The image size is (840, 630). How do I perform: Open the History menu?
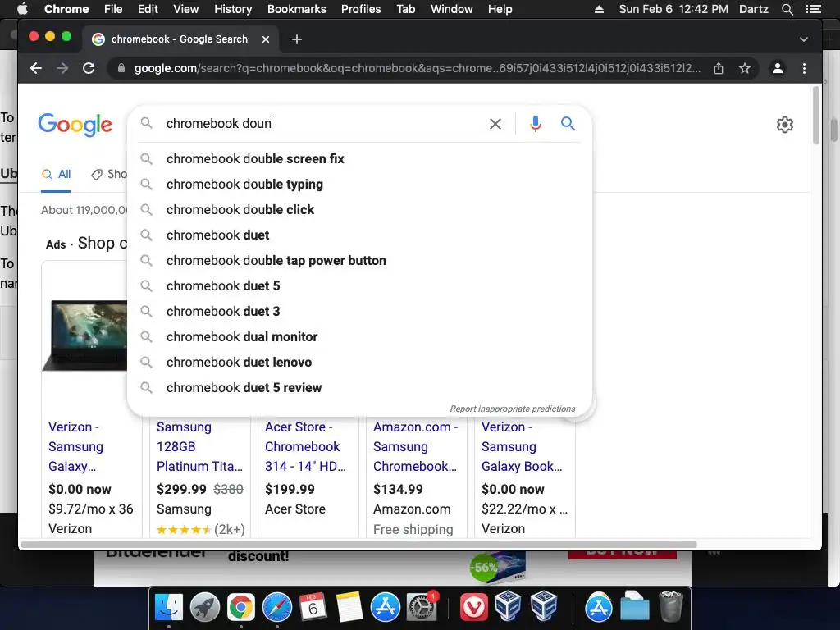(x=233, y=9)
